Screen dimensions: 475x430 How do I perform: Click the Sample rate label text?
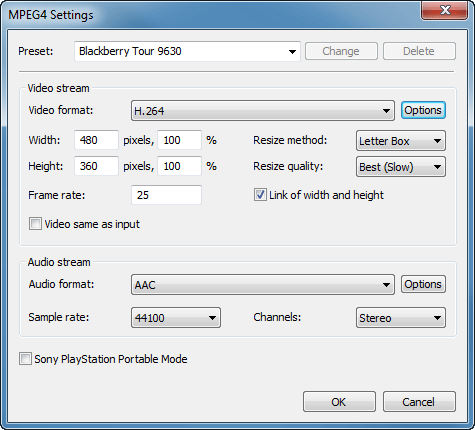[x=59, y=317]
